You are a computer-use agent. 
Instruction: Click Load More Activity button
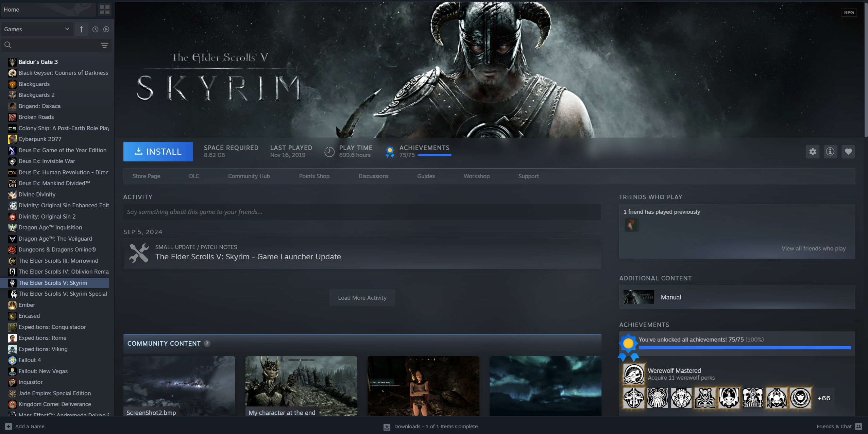(x=362, y=298)
